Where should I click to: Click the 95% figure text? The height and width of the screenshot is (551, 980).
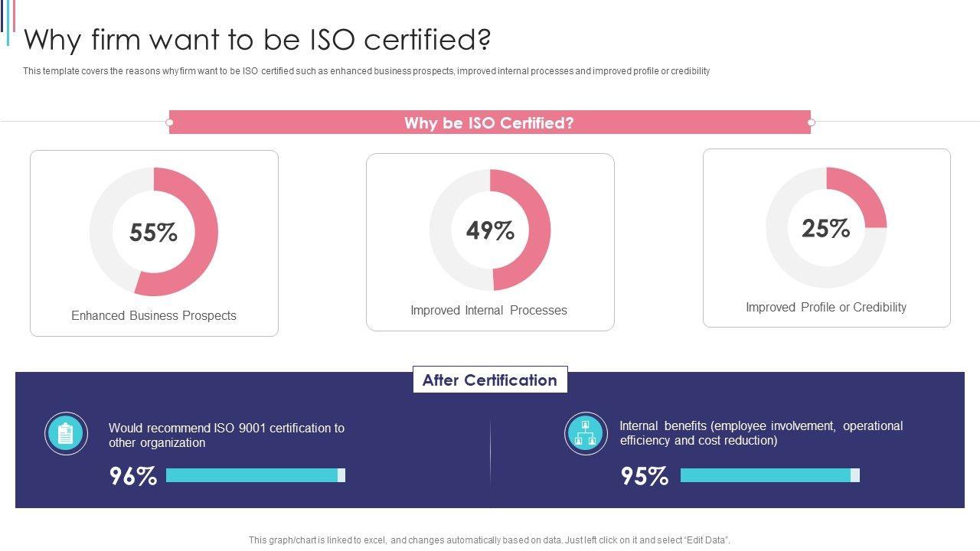click(645, 476)
